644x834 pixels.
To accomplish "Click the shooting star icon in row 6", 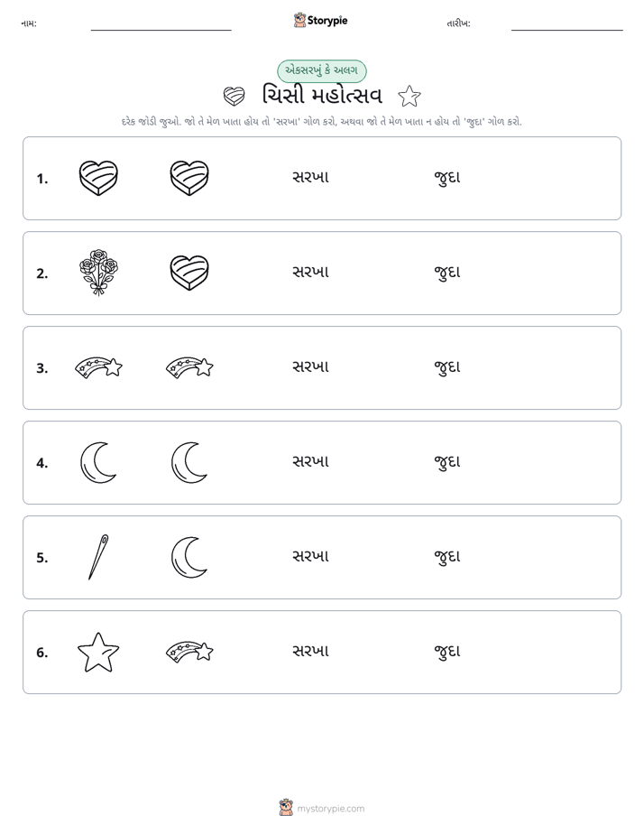I will 189,652.
